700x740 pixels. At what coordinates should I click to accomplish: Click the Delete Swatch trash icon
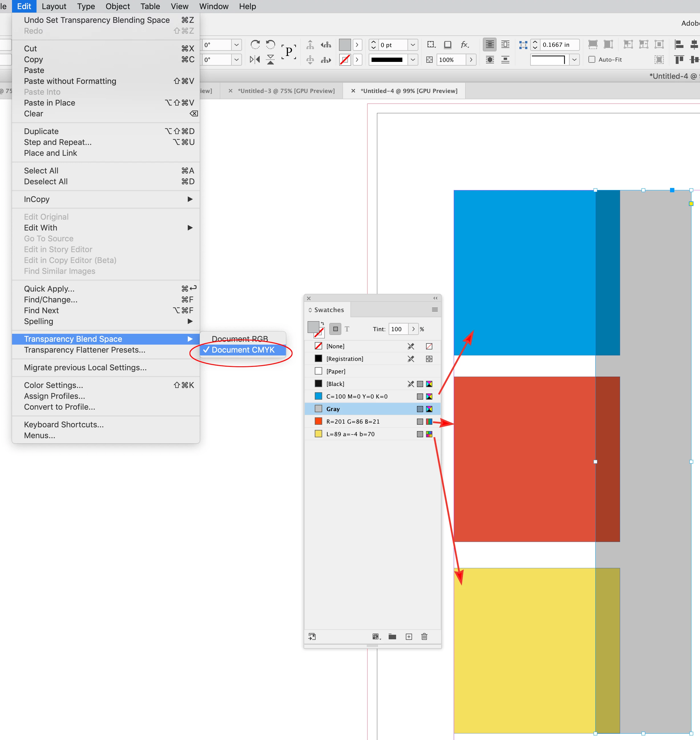pos(424,637)
